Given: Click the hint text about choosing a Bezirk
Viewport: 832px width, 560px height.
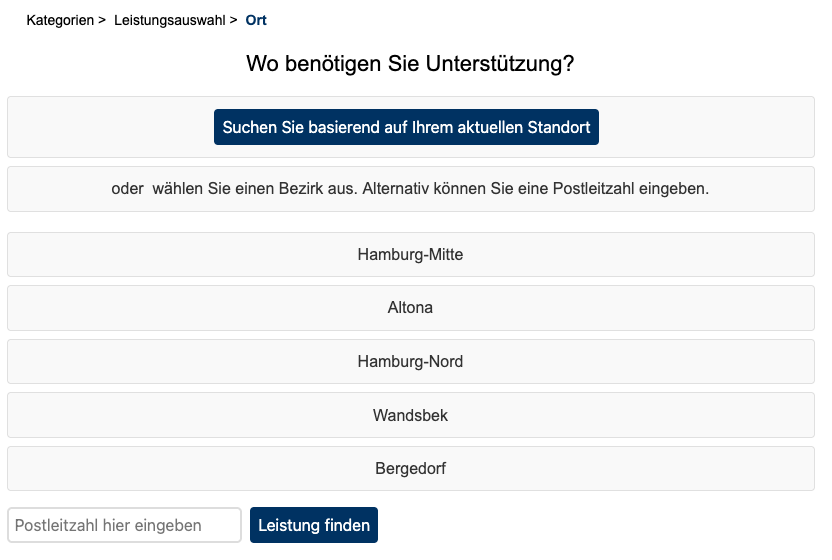Looking at the screenshot, I should (410, 189).
